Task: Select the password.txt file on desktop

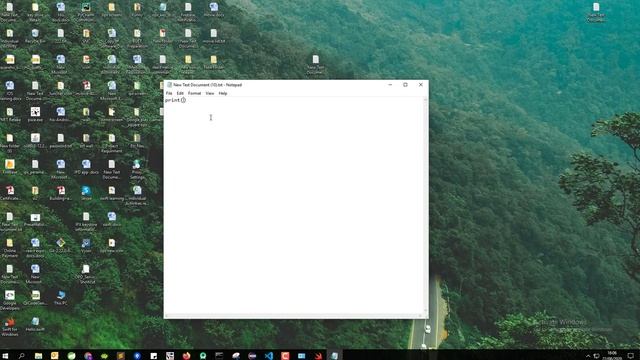Action: [x=60, y=141]
